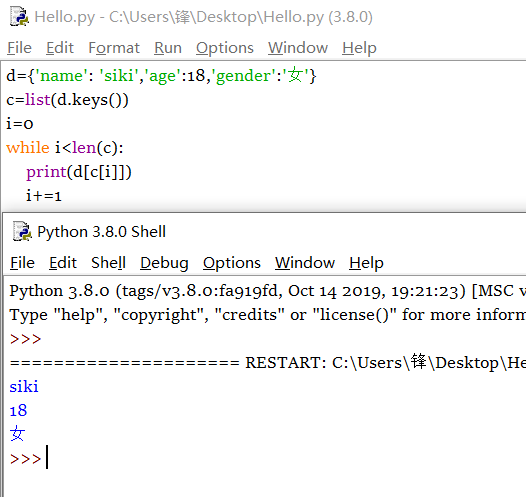Screen dimensions: 526x497
Task: Click the i+=1 line in editor
Action: [x=44, y=196]
